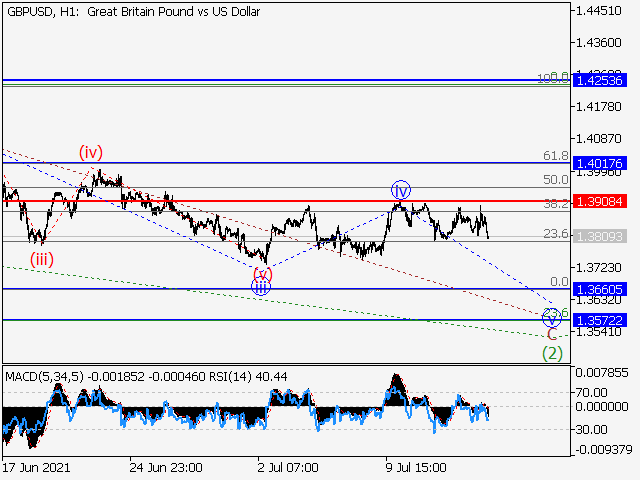
Task: Select the 50.0 Fibonacci level label
Action: coord(556,180)
